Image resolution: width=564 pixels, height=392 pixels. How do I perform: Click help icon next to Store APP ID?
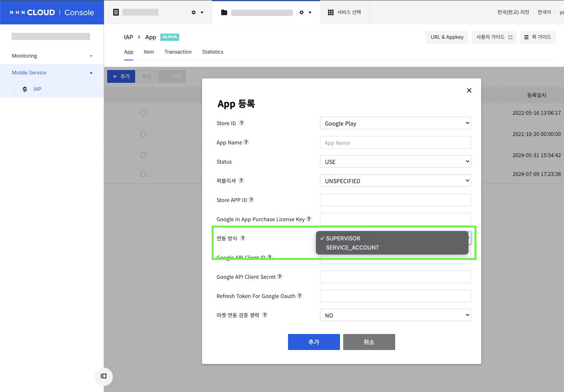(251, 200)
